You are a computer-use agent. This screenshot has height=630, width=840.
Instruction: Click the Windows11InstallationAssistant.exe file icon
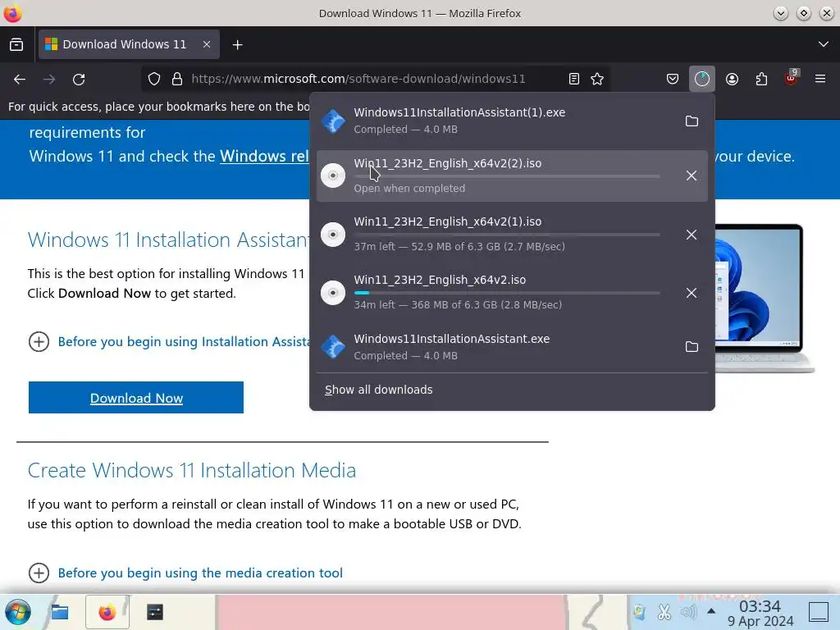point(333,347)
